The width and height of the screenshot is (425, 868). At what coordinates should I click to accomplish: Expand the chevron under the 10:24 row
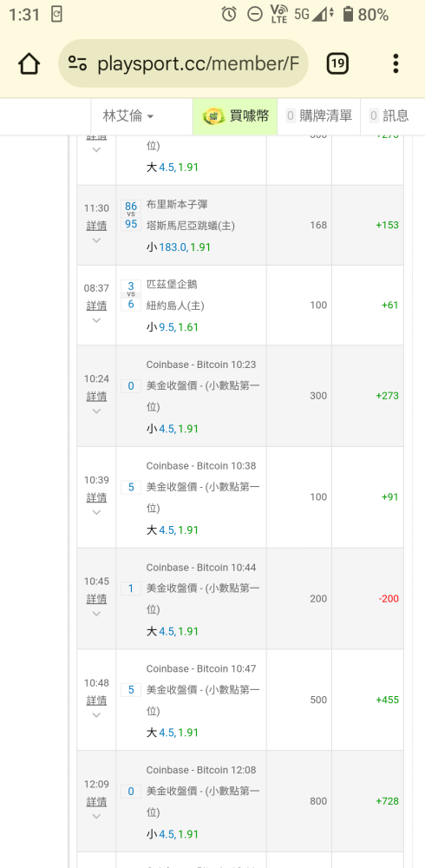96,411
